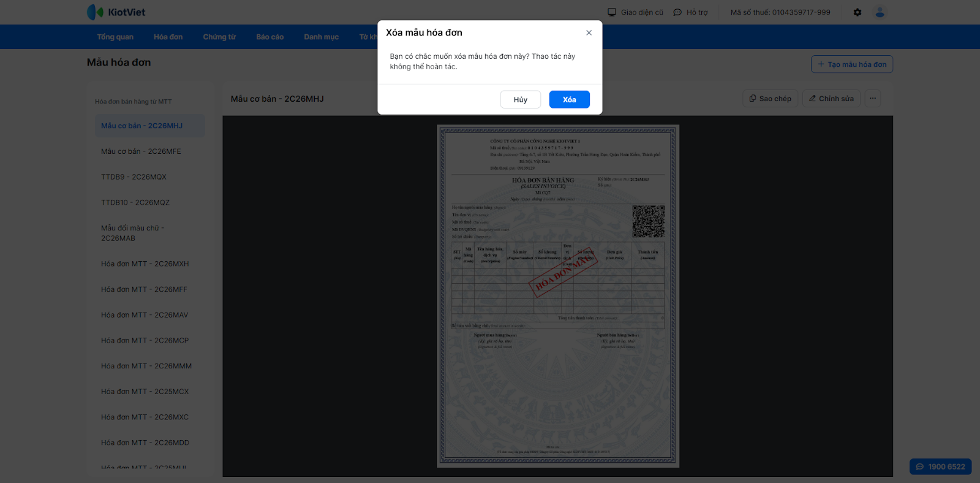Click Tạo mẫu hóa đơn button
The height and width of the screenshot is (483, 980).
click(852, 64)
